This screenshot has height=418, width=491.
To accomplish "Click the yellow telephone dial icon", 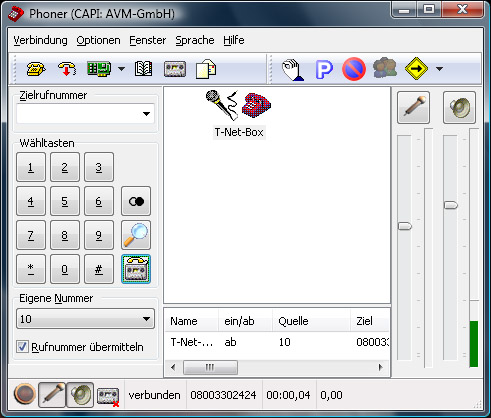I will click(36, 69).
